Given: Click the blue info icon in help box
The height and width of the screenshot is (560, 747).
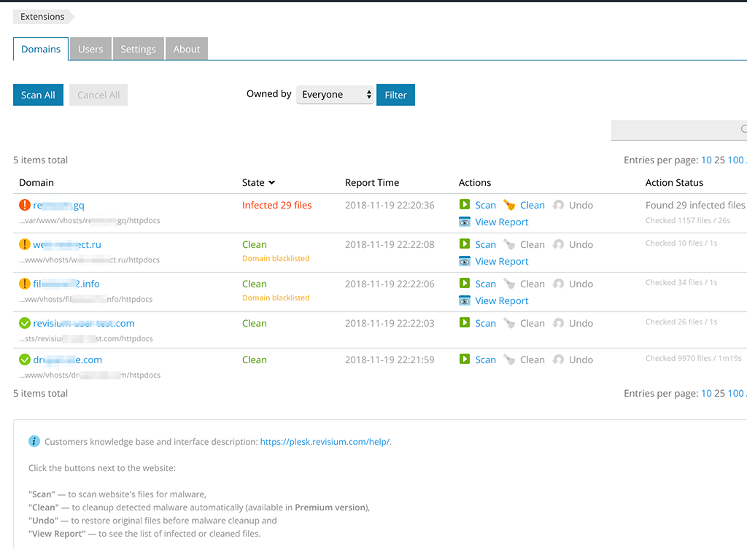Looking at the screenshot, I should click(34, 441).
